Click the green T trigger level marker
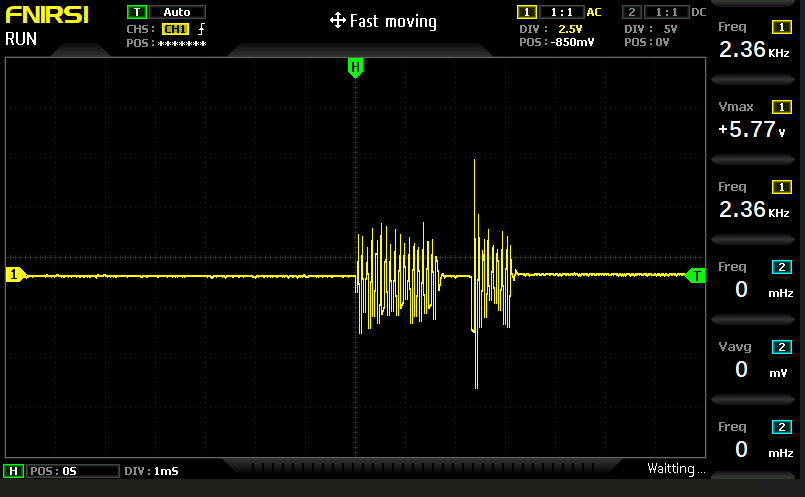The width and height of the screenshot is (805, 497). pos(696,275)
